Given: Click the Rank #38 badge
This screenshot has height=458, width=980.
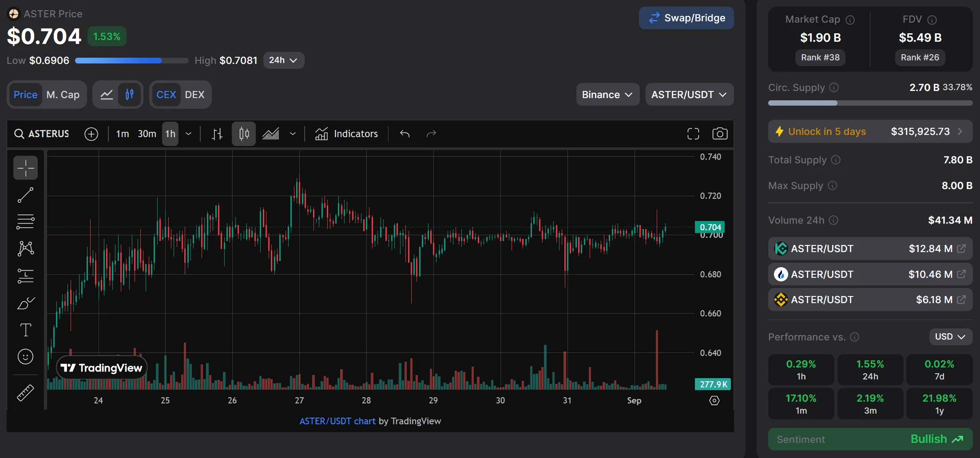Looking at the screenshot, I should (x=820, y=57).
